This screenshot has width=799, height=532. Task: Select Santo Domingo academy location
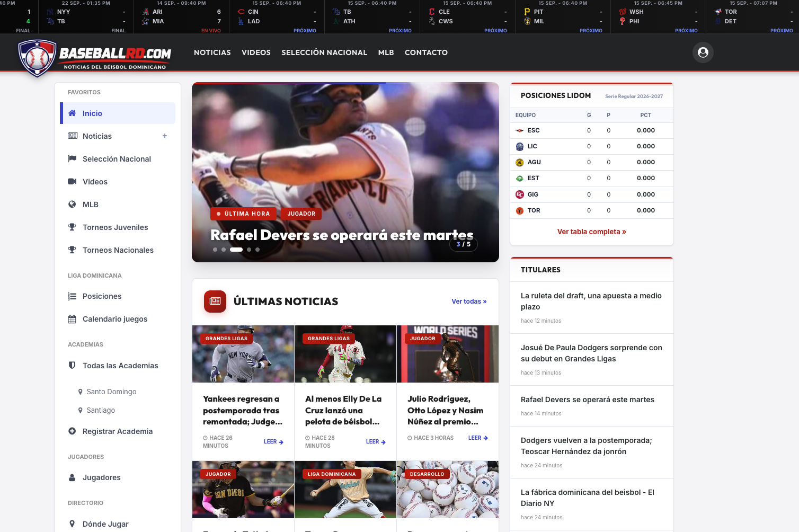pos(111,392)
